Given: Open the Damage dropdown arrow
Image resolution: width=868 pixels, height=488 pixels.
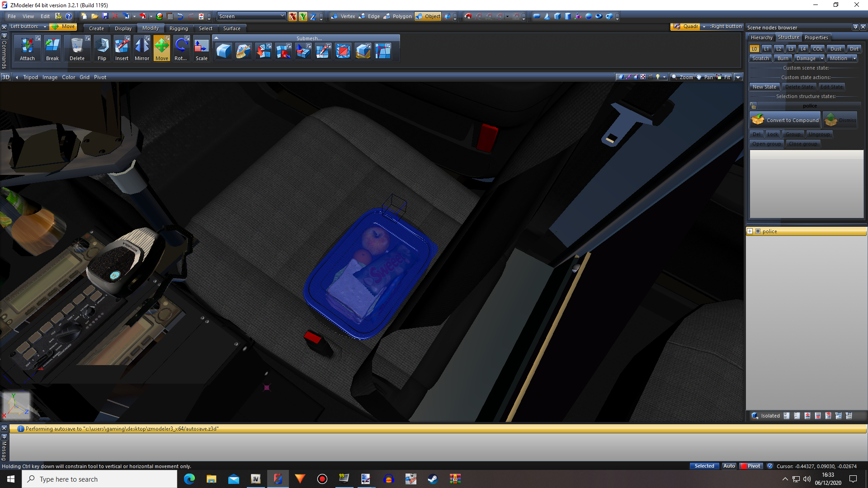Looking at the screenshot, I should [x=822, y=58].
